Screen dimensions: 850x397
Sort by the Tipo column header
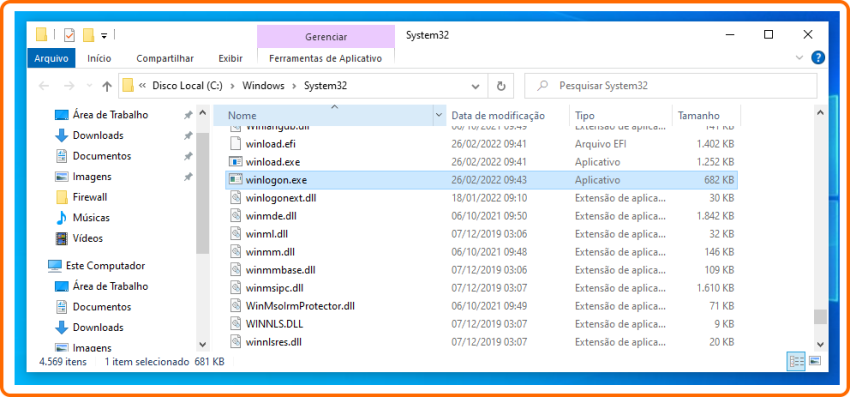point(621,116)
